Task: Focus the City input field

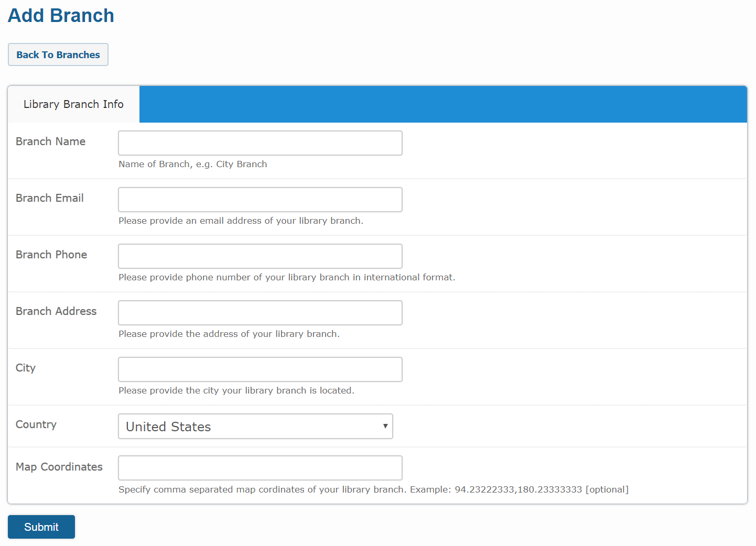Action: [x=260, y=369]
